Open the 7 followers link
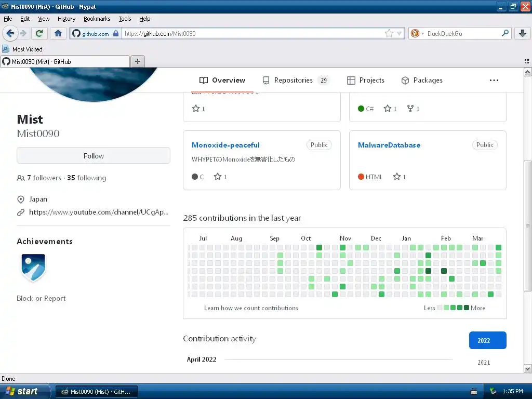The image size is (532, 399). point(44,178)
